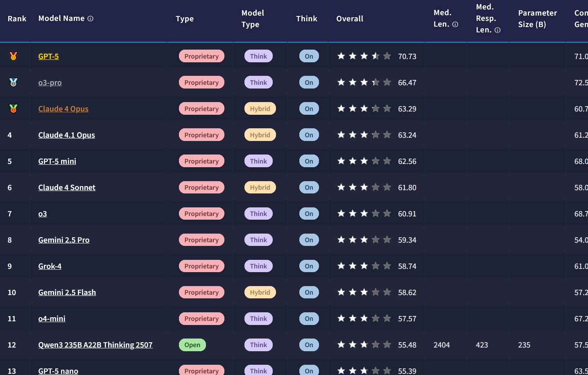The width and height of the screenshot is (588, 375).
Task: Open the Claude 4 Opus model link
Action: [x=63, y=109]
